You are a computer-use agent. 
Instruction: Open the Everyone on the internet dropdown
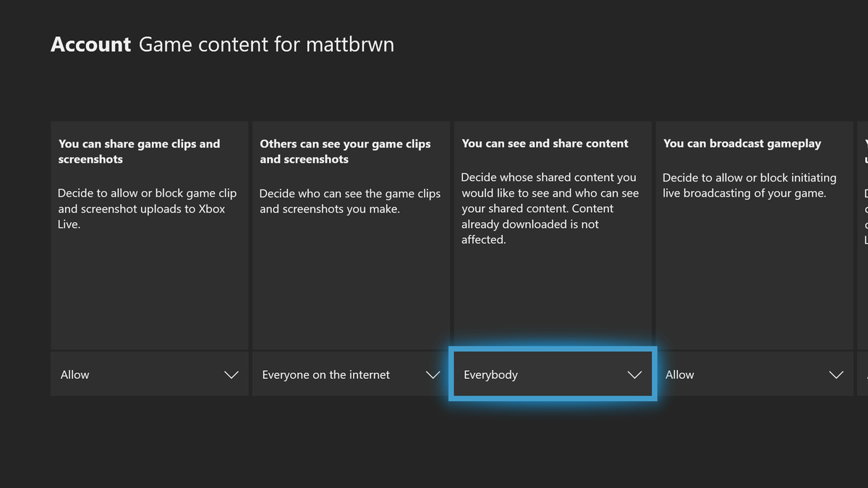351,374
